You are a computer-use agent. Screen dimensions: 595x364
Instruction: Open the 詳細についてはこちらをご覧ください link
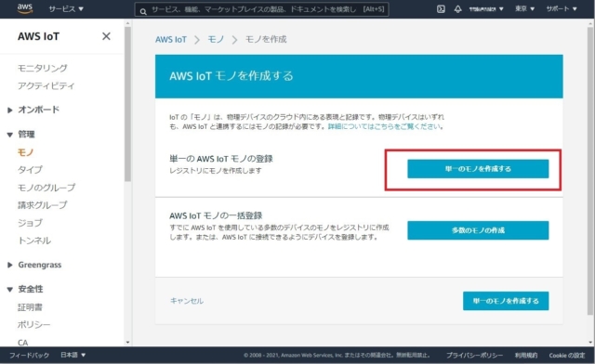(384, 126)
